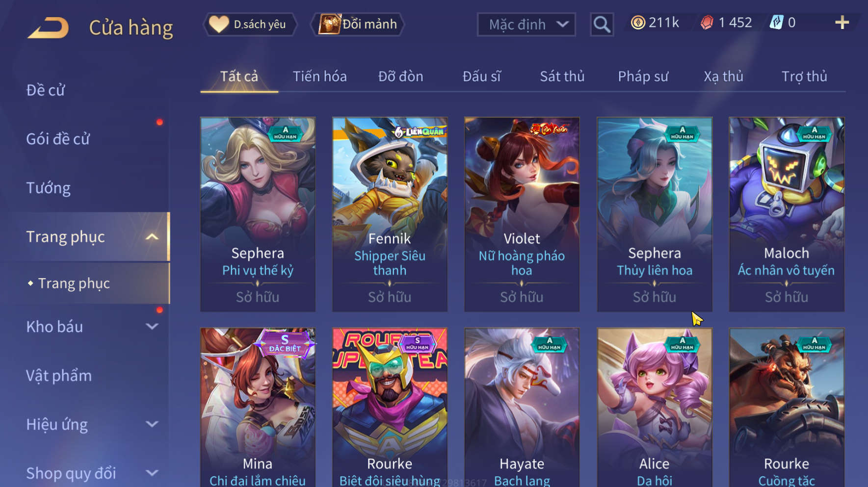The width and height of the screenshot is (868, 487).
Task: Collapse the Trang phục sidebar section
Action: point(152,237)
